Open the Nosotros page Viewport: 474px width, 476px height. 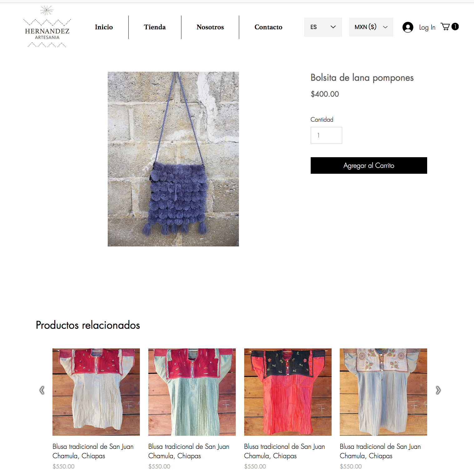210,27
